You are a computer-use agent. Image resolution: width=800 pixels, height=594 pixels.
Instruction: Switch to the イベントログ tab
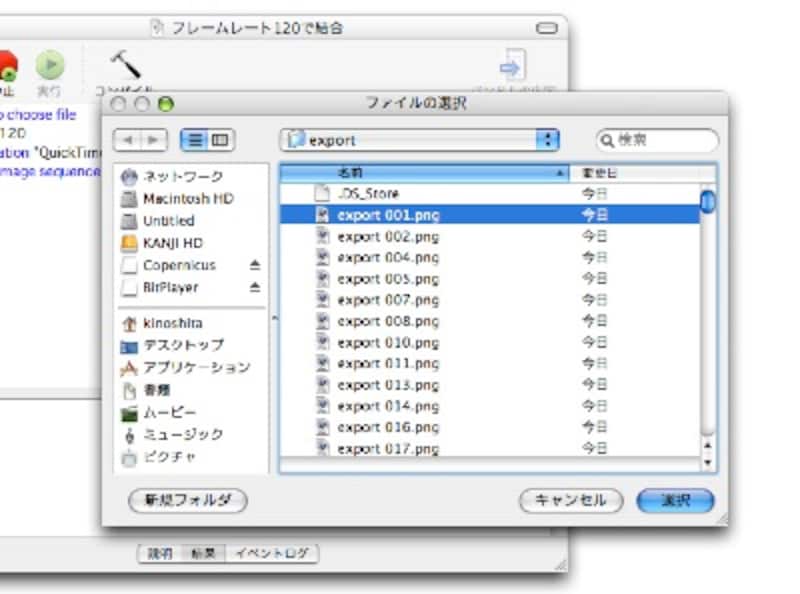[x=271, y=553]
